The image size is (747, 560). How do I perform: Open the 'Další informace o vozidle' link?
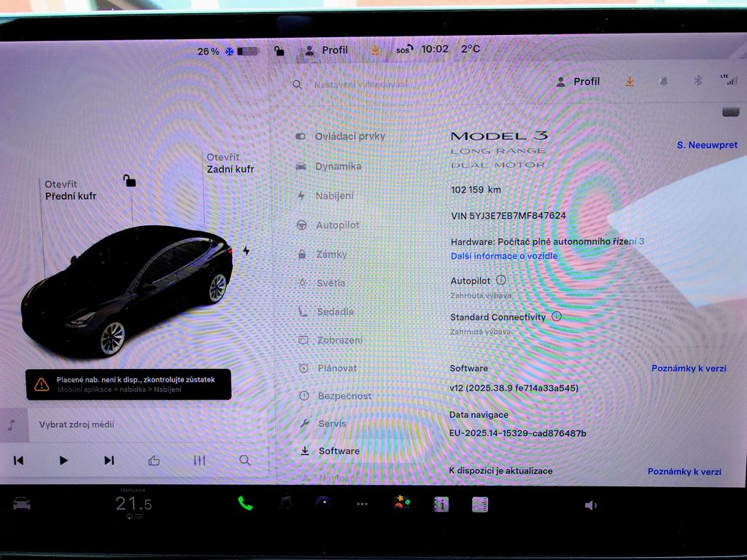pos(504,256)
